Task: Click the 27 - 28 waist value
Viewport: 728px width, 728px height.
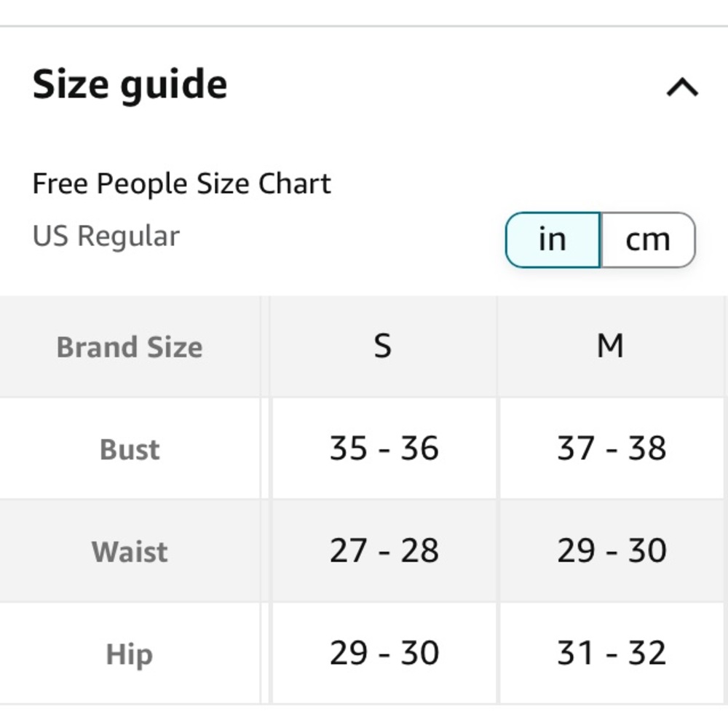Action: click(384, 550)
